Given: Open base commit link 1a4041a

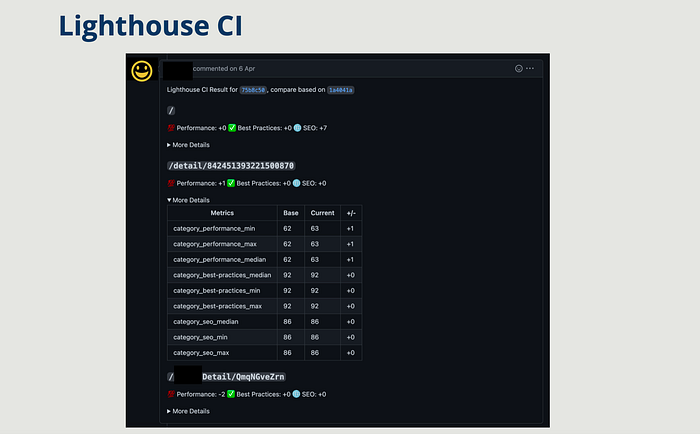Looking at the screenshot, I should click(x=341, y=90).
